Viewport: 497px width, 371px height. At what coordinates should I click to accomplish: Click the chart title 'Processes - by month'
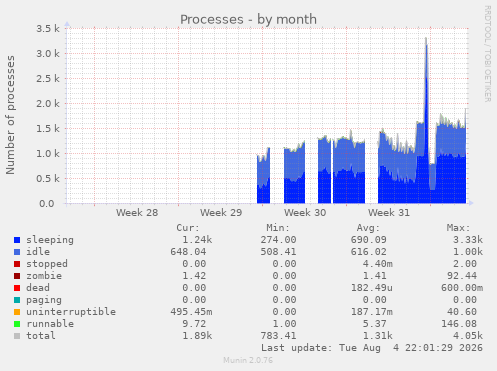tap(248, 20)
